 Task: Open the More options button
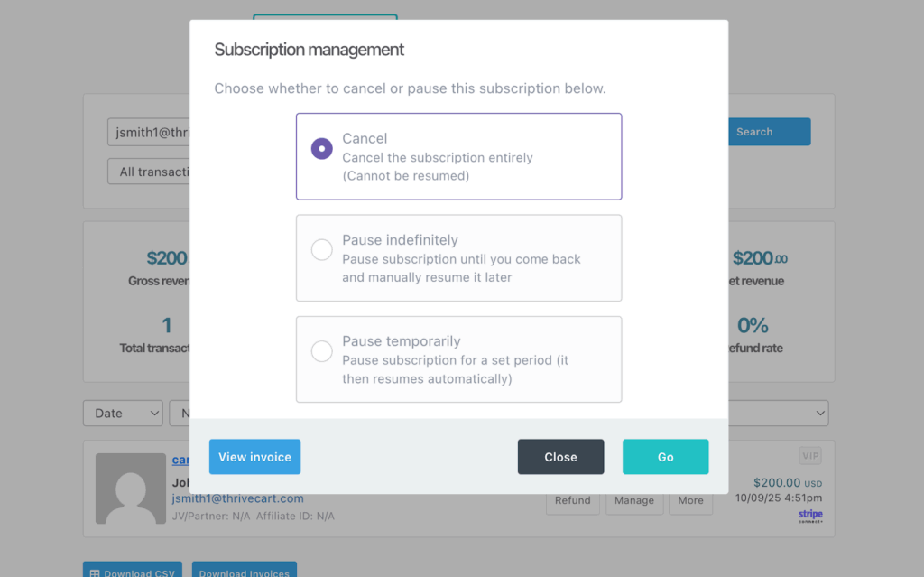point(690,500)
